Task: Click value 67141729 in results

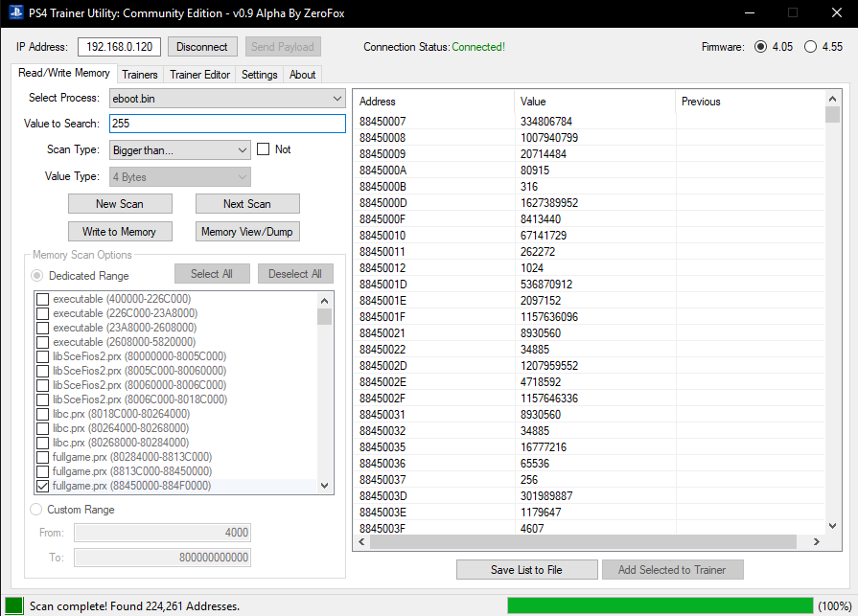Action: click(x=544, y=236)
